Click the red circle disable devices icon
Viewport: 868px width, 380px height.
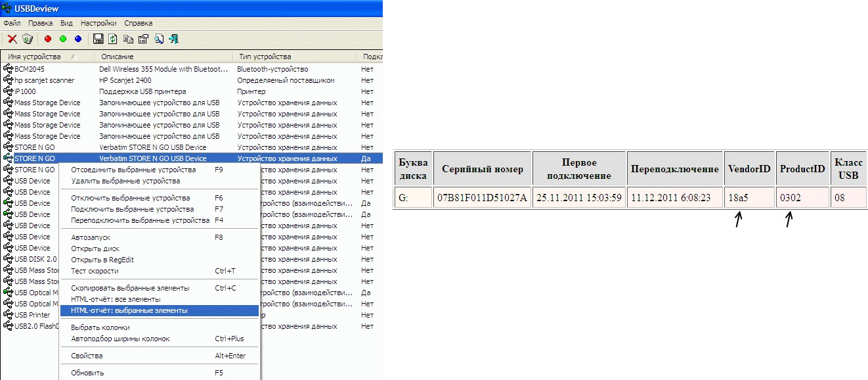pyautogui.click(x=47, y=39)
